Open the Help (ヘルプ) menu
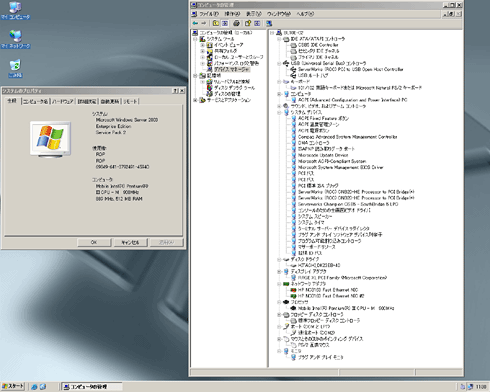This screenshot has width=490, height=392. tap(305, 14)
